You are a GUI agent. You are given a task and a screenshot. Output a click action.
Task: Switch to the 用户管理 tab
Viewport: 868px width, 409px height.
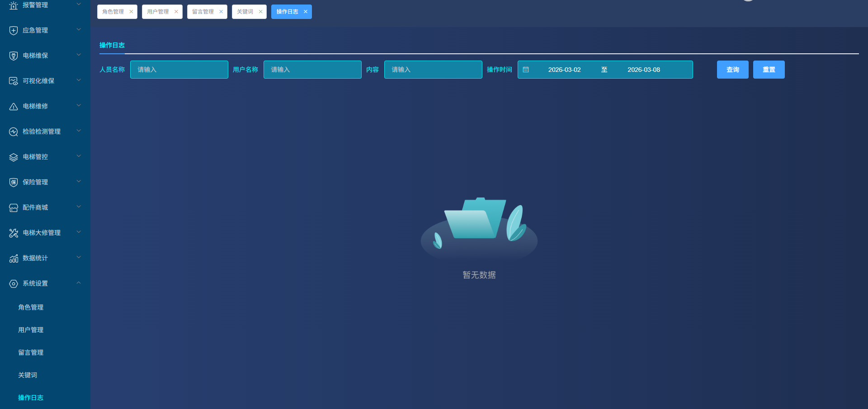(158, 12)
